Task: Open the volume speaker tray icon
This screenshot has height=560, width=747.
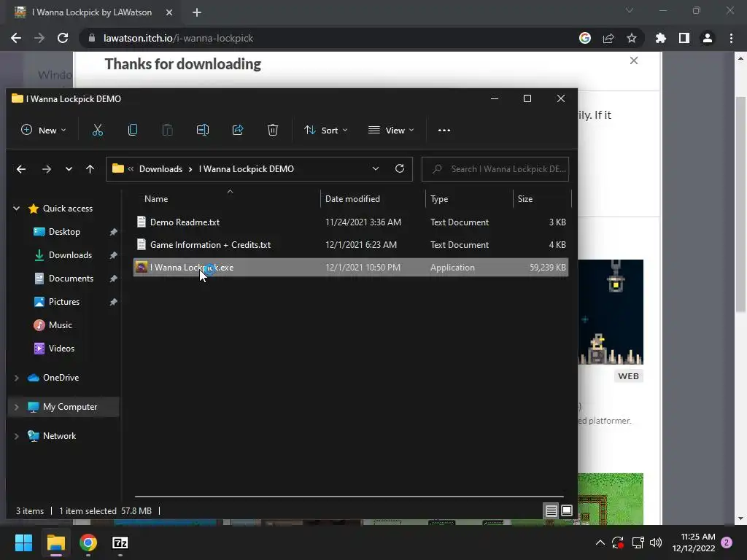Action: tap(656, 542)
